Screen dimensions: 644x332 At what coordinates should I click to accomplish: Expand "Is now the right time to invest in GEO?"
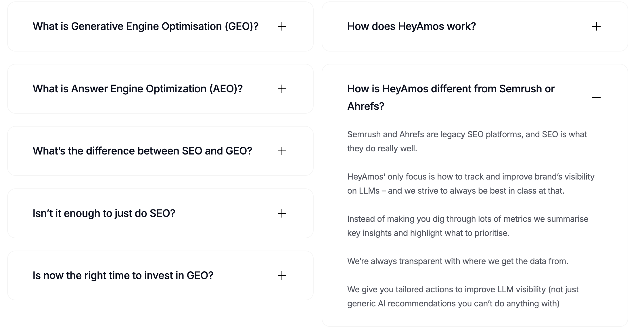123,276
